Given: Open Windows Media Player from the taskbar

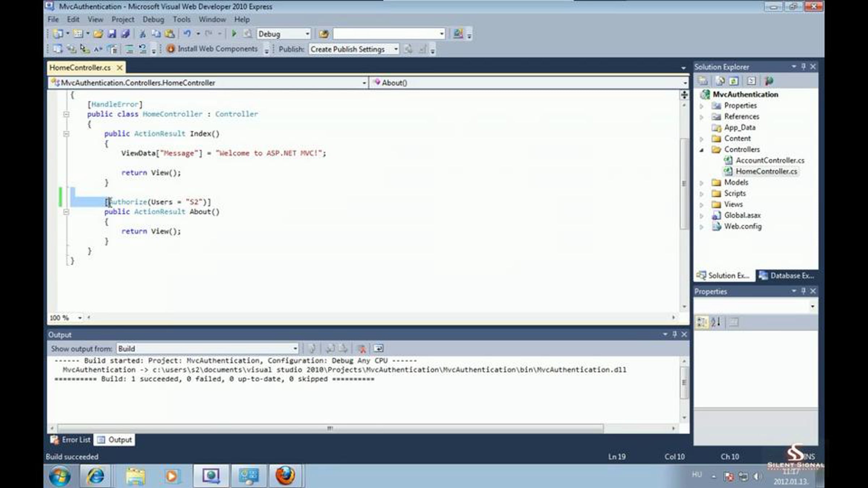Looking at the screenshot, I should point(171,476).
